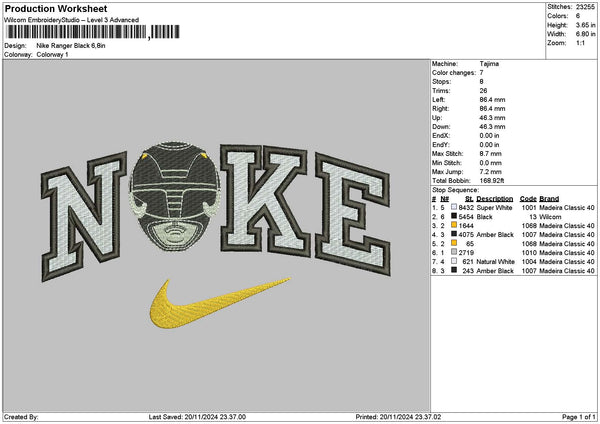Click the Total Bobbin value 168.92ft
The height and width of the screenshot is (424, 600).
[492, 181]
